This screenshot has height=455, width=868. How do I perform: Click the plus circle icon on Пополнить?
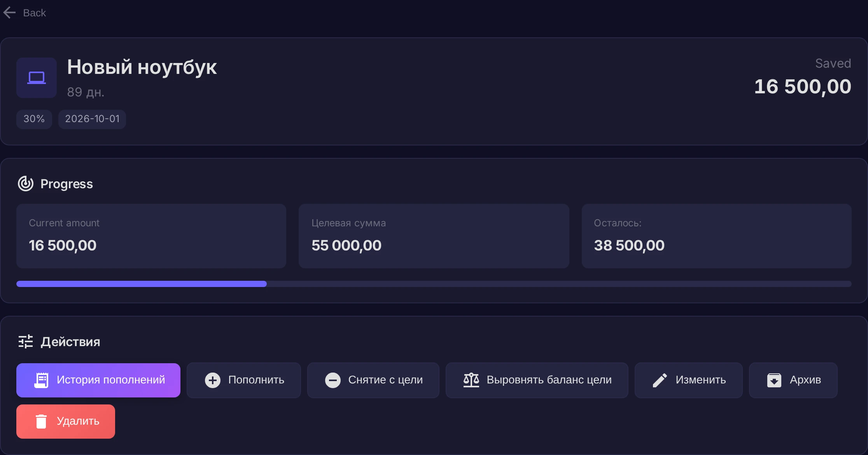pos(213,380)
